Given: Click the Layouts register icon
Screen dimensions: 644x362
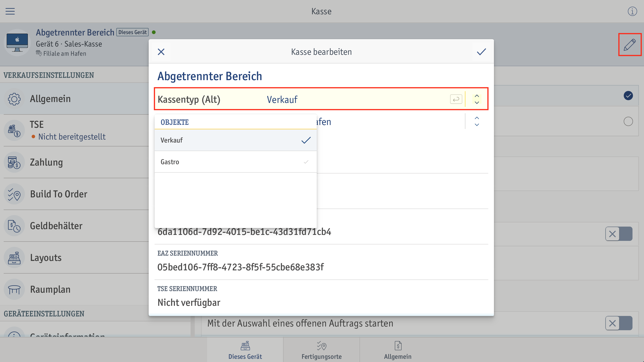Looking at the screenshot, I should click(x=14, y=258).
